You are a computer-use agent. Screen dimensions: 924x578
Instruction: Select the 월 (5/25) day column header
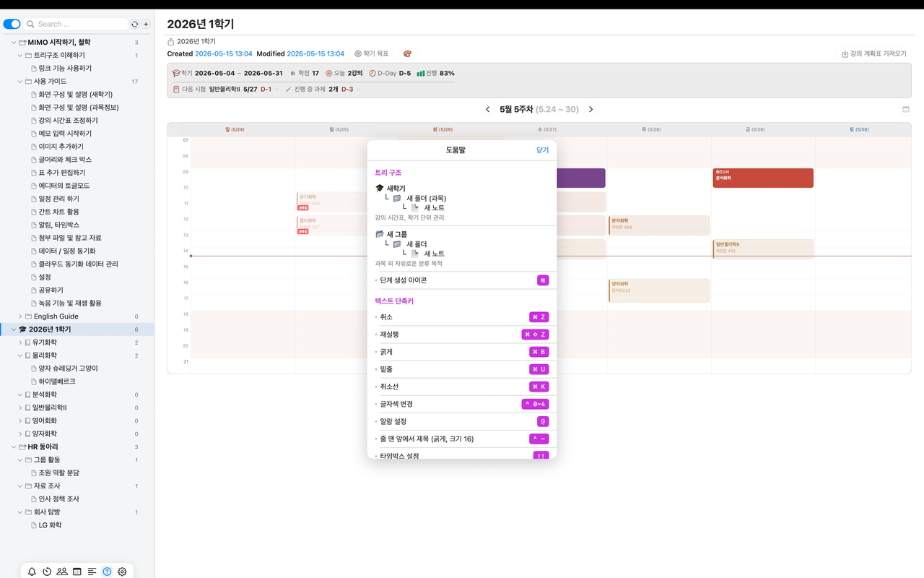coord(339,129)
